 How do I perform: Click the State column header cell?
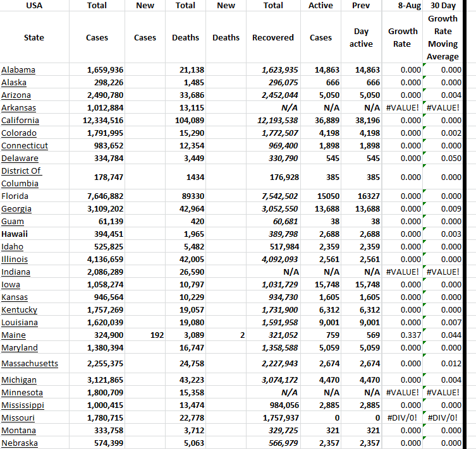[34, 38]
